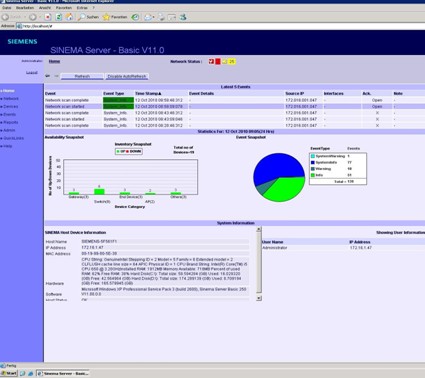The image size is (425, 378).
Task: Open the Ansicht menu
Action: 45,7
